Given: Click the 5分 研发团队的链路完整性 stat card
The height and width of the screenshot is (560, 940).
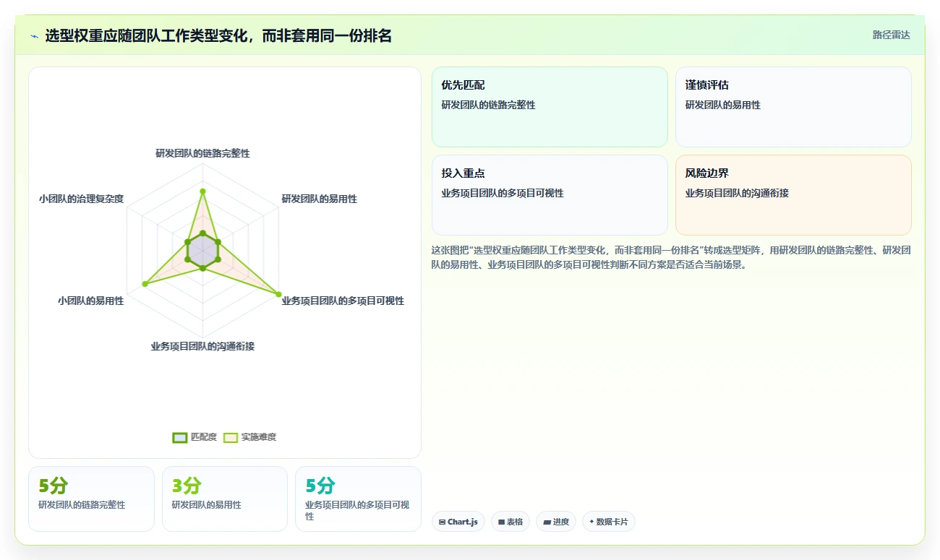Looking at the screenshot, I should click(91, 499).
